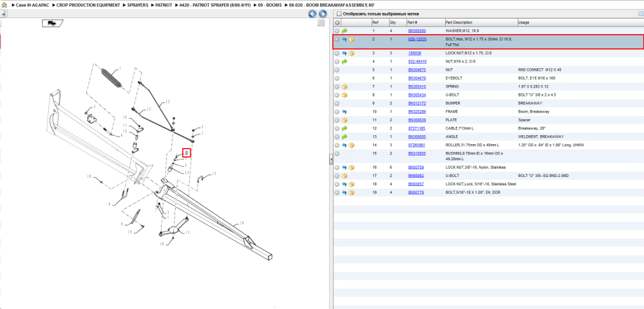This screenshot has width=644, height=309.
Task: Click package icon in LOCK NUT,M12 row
Action: tap(352, 53)
